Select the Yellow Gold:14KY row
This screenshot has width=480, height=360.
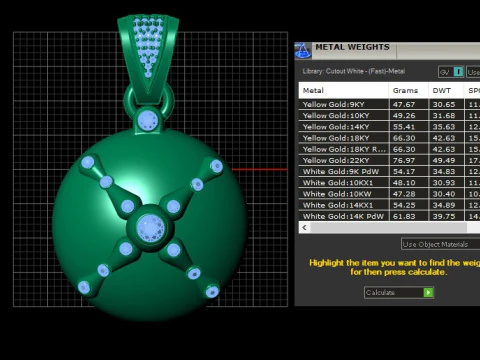[389, 127]
